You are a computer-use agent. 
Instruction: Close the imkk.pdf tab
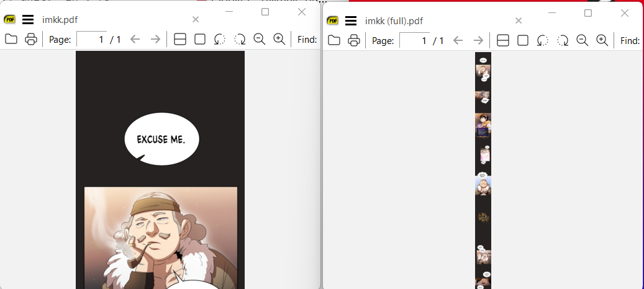pos(196,19)
